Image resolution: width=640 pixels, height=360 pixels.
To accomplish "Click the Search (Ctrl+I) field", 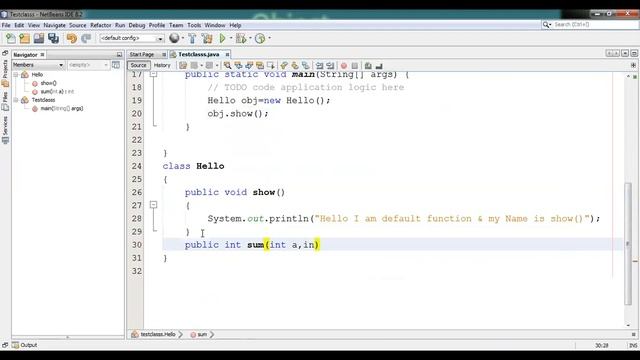I will (590, 25).
